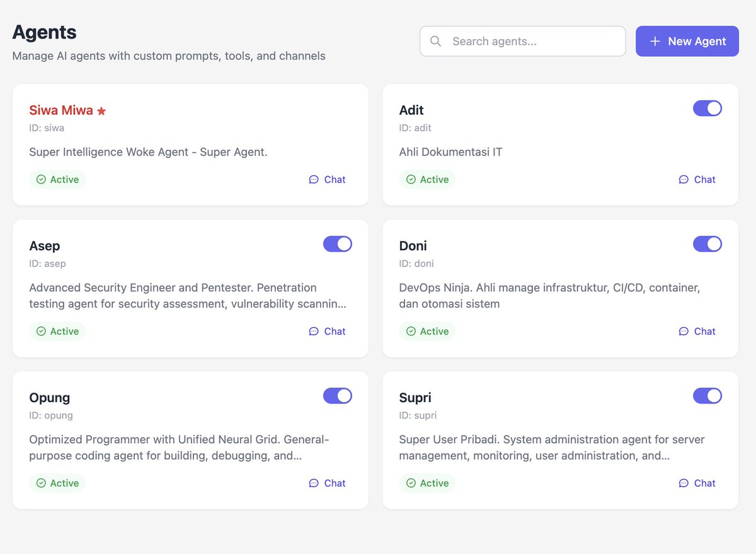The height and width of the screenshot is (554, 756).
Task: Open Chat link on Siwa Miwa card
Action: pyautogui.click(x=327, y=180)
